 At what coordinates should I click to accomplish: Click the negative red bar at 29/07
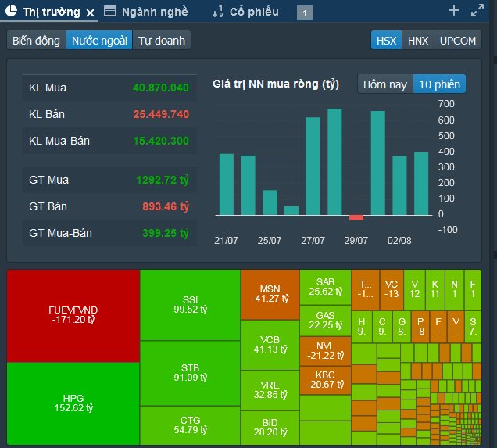pyautogui.click(x=356, y=217)
